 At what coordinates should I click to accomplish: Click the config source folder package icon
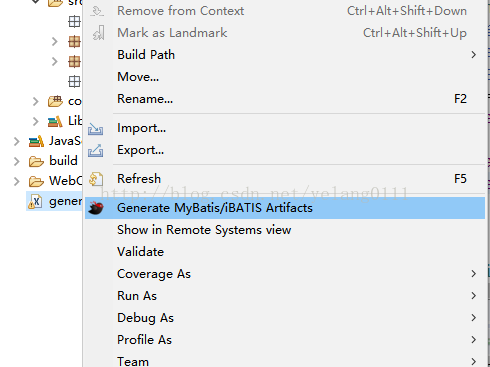click(x=55, y=101)
